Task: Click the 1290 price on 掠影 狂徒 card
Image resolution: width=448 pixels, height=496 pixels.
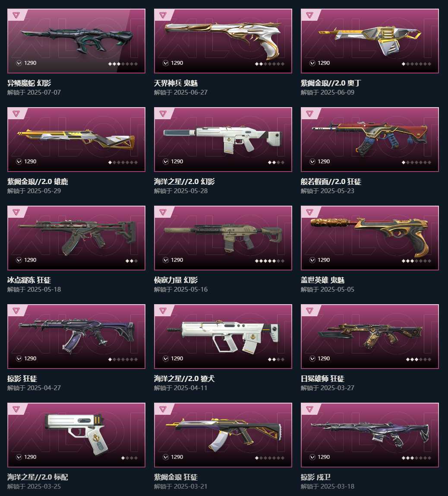Action: [x=30, y=359]
